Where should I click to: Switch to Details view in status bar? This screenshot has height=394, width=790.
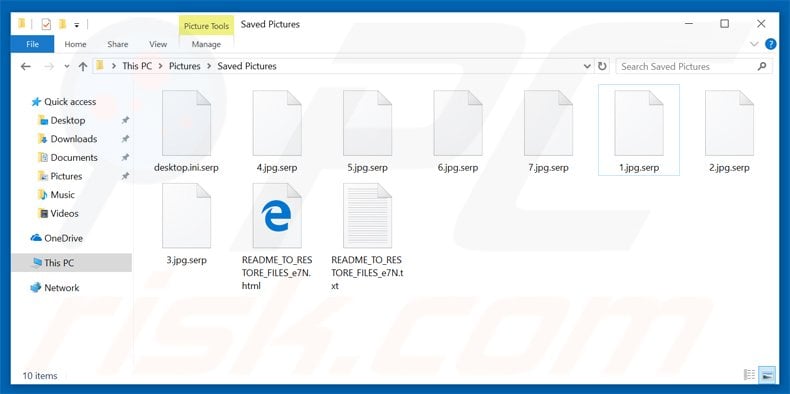click(750, 375)
